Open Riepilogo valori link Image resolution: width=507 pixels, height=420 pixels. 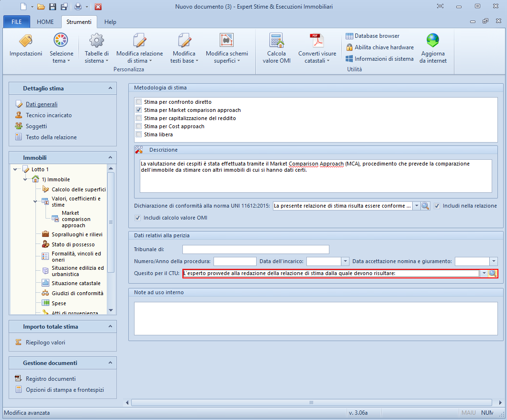(45, 342)
